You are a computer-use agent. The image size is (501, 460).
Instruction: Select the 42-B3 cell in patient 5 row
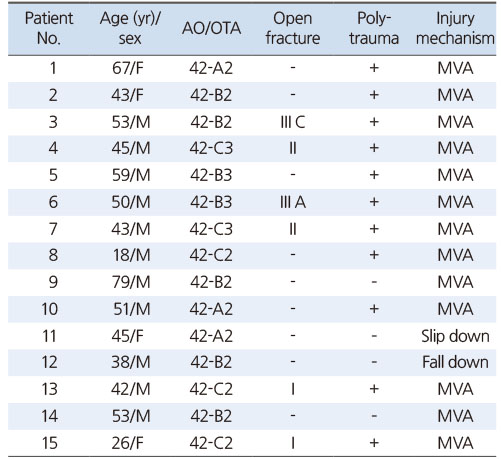pos(211,175)
